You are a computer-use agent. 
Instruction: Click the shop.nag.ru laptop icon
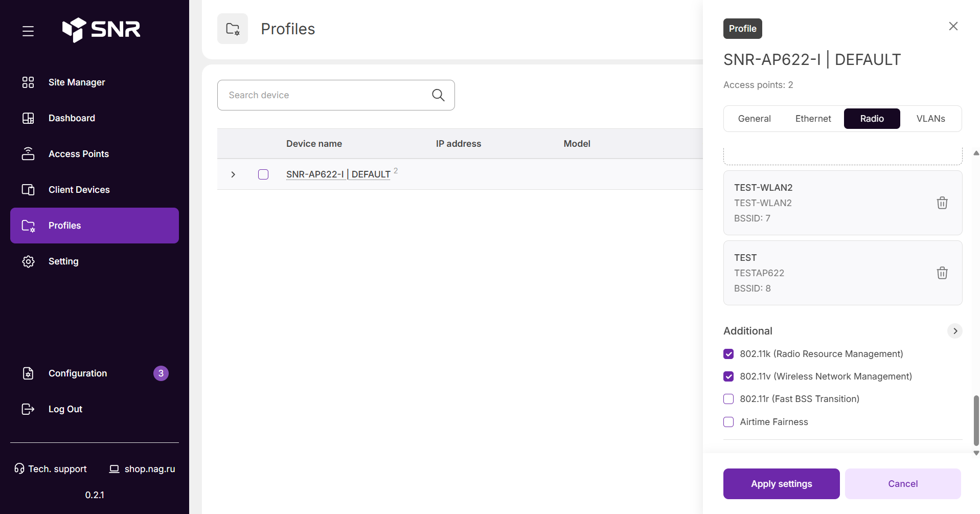pyautogui.click(x=115, y=469)
